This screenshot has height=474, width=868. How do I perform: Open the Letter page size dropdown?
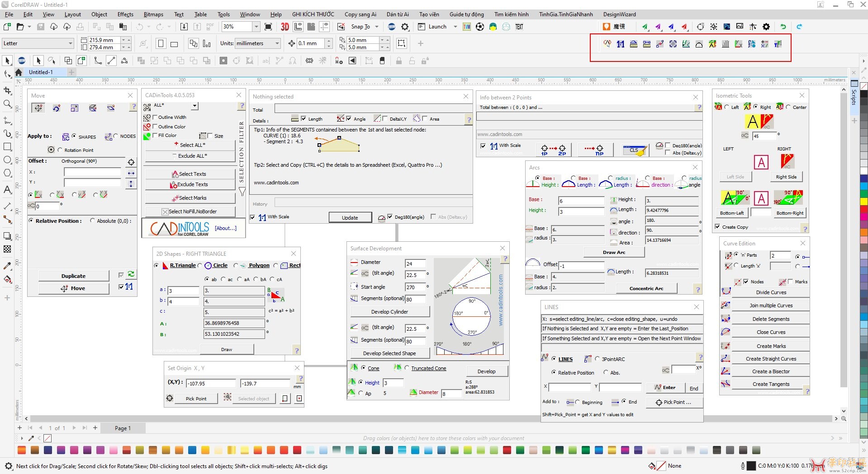[71, 43]
